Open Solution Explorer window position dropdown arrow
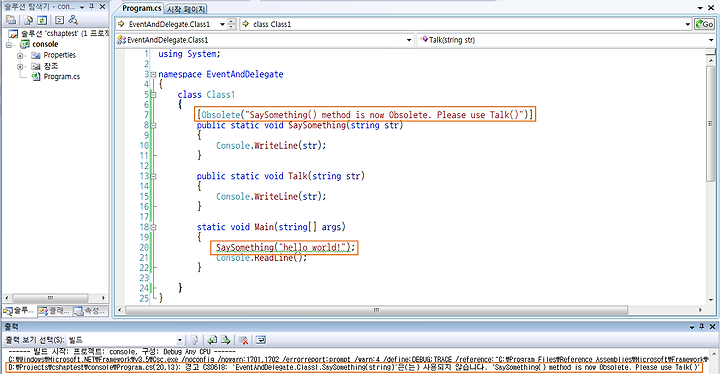The width and height of the screenshot is (720, 374). pos(82,7)
